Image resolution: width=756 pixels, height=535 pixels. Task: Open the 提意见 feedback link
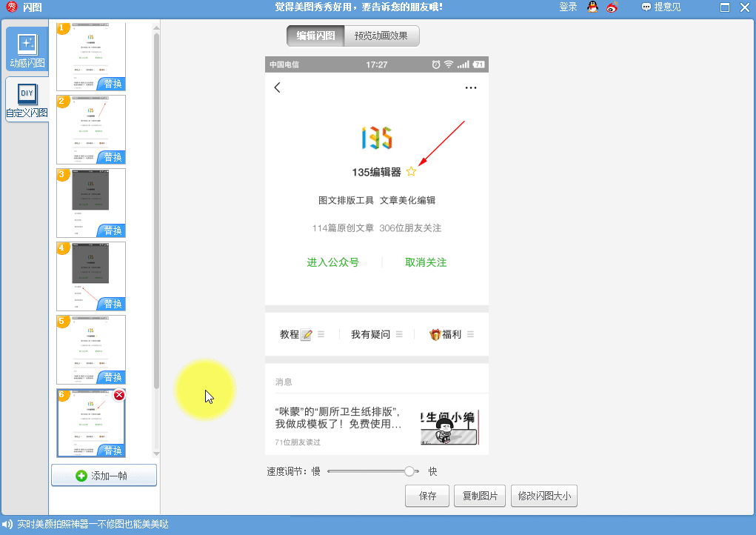point(661,7)
